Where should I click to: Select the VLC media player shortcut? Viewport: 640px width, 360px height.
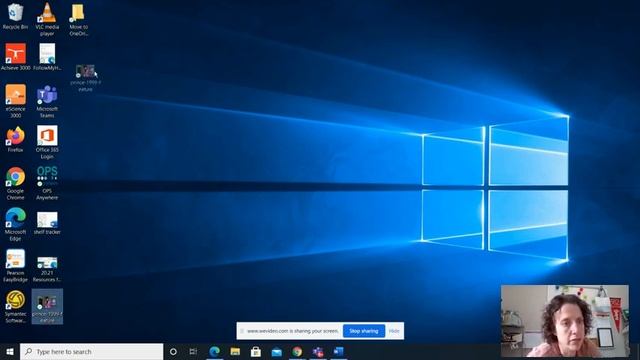(47, 19)
